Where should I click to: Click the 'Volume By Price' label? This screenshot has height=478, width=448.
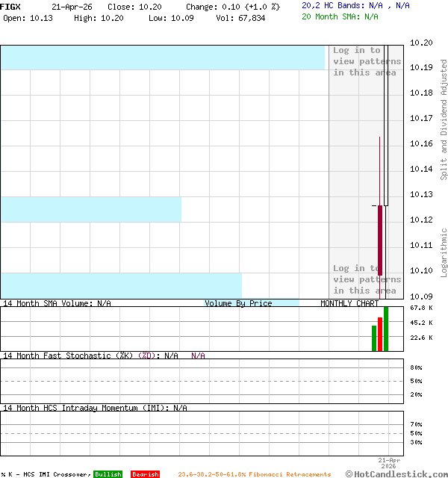tap(238, 303)
